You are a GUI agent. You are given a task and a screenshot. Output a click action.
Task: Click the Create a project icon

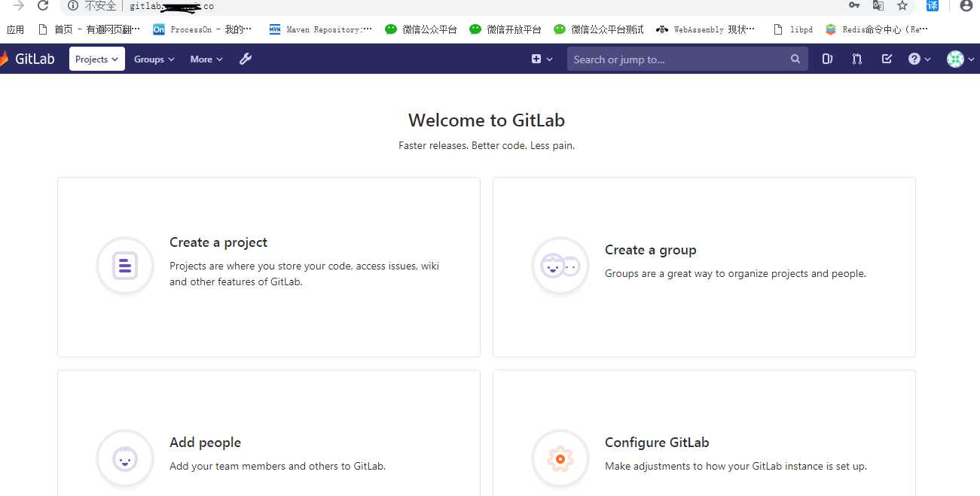[125, 266]
